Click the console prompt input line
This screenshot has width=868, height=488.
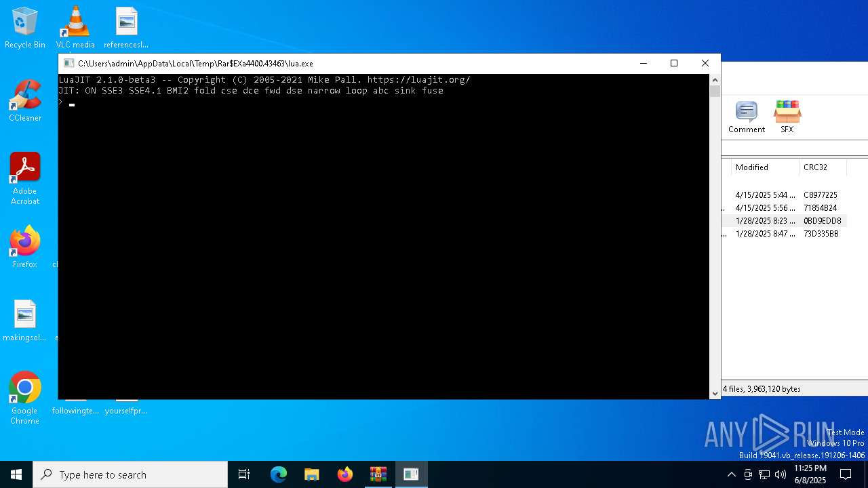(384, 103)
